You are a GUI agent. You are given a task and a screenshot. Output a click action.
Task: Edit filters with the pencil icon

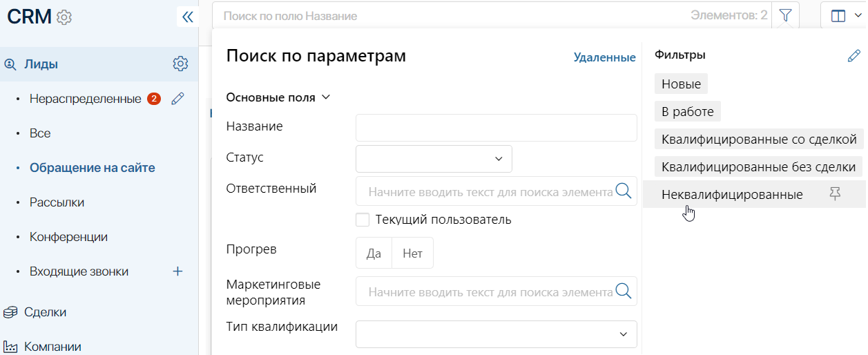pyautogui.click(x=854, y=56)
